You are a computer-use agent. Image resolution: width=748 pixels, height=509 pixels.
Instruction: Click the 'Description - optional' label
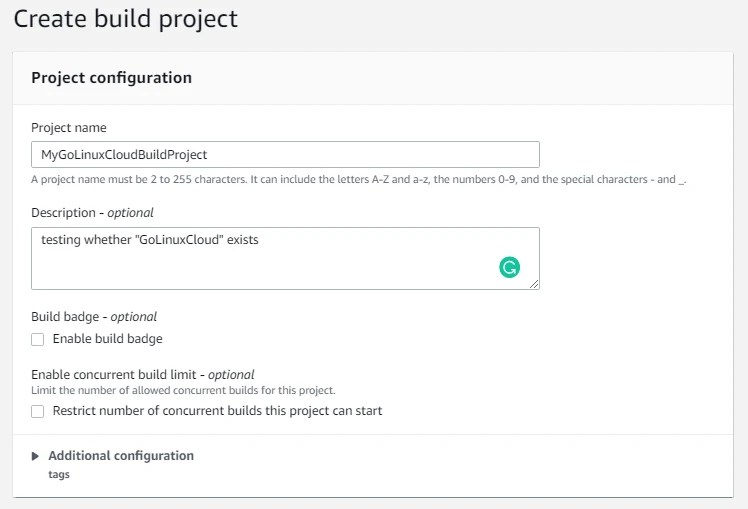coord(92,213)
